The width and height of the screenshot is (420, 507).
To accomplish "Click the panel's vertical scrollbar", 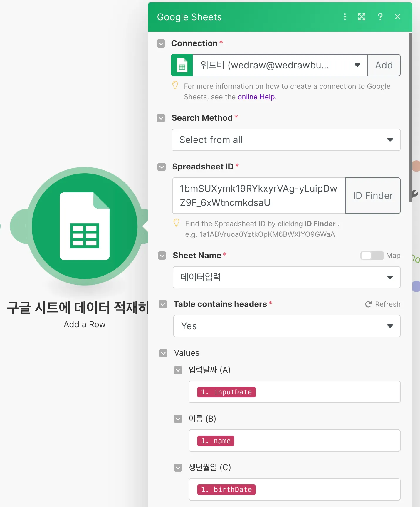I will (x=411, y=117).
